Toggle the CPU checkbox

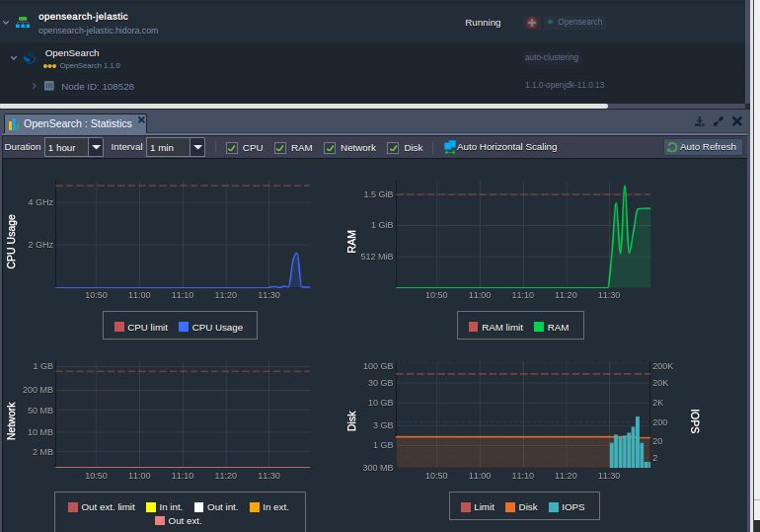(232, 148)
